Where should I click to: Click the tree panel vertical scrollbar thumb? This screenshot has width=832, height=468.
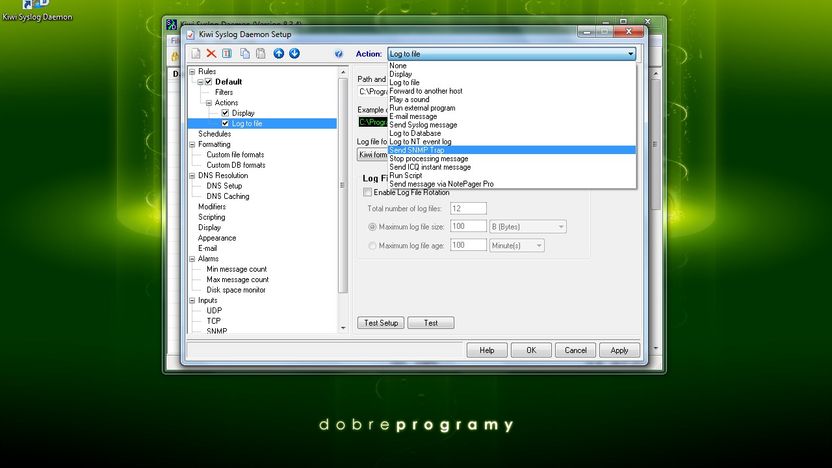[x=342, y=185]
